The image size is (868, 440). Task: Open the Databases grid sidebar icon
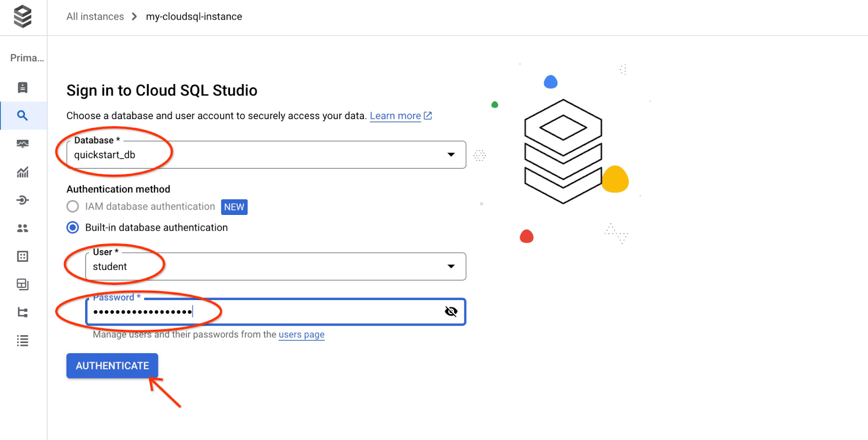[x=23, y=257]
